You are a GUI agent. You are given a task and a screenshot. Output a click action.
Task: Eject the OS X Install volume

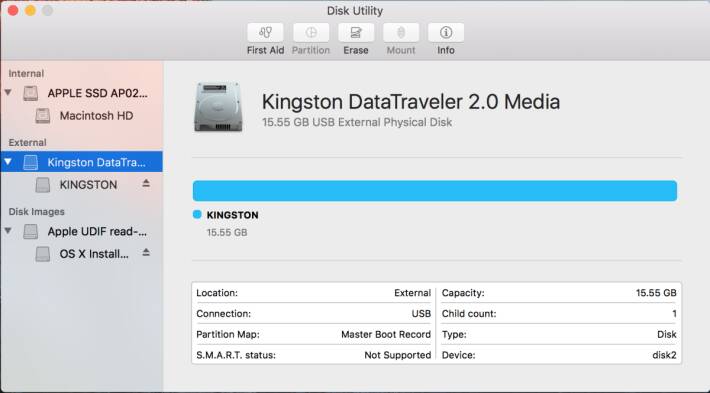tap(146, 252)
